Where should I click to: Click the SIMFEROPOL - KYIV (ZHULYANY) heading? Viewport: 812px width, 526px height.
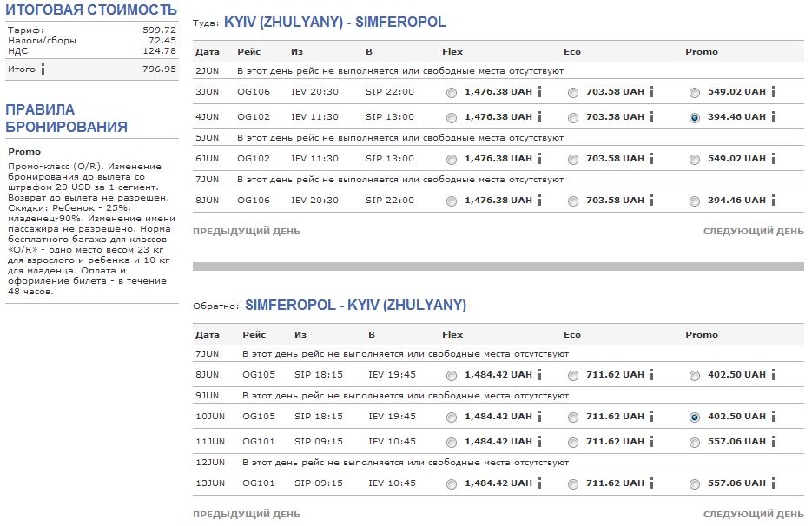point(356,305)
